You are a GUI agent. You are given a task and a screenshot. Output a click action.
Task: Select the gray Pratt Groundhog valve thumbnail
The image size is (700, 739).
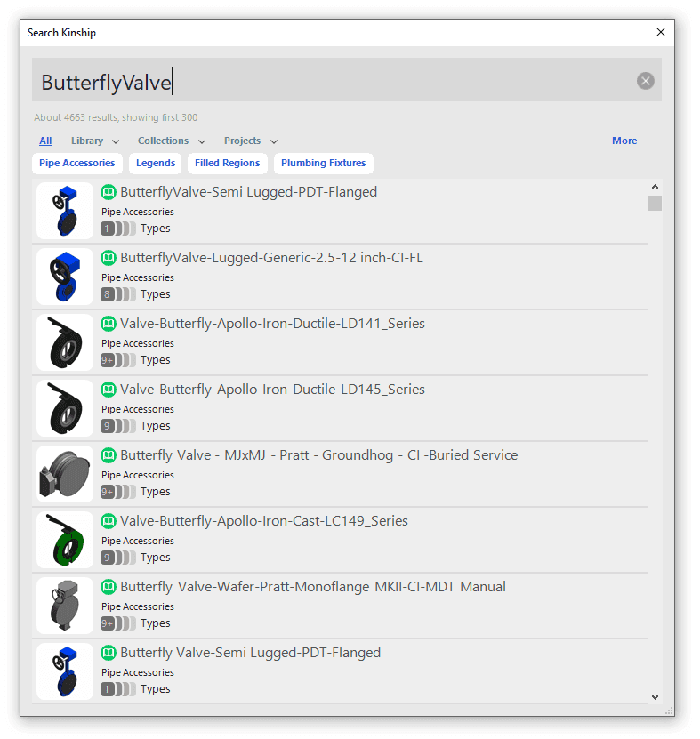click(x=65, y=474)
